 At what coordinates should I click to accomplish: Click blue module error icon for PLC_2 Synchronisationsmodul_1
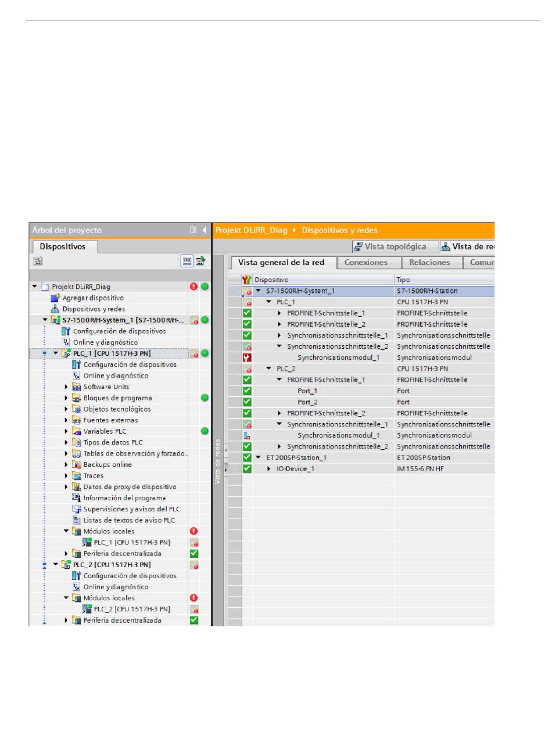point(247,436)
